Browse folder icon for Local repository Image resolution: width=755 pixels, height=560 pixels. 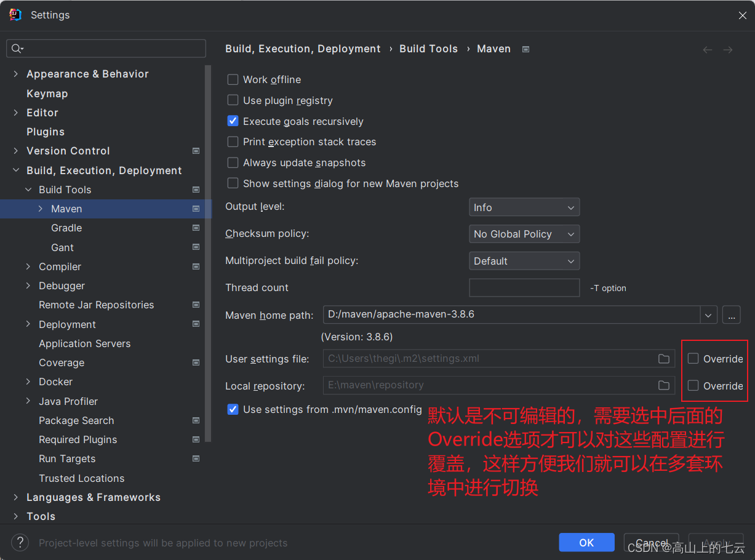pos(663,385)
